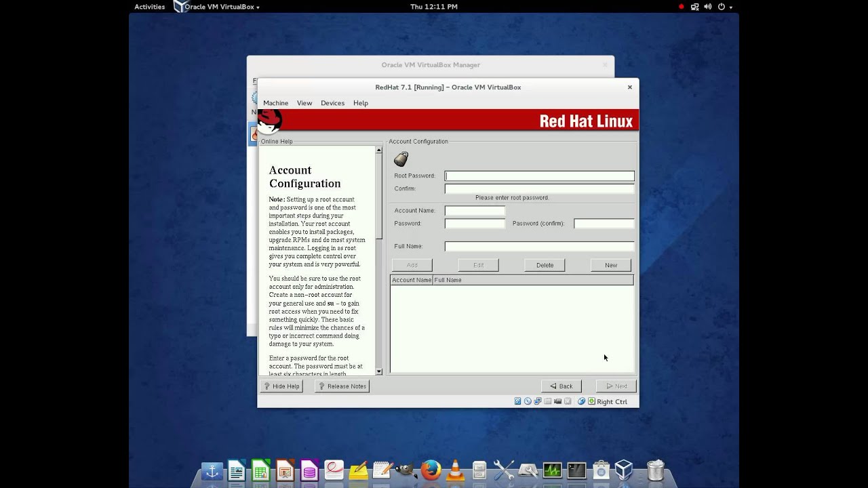This screenshot has height=488, width=868.
Task: Open the software store bag icon
Action: pos(601,470)
